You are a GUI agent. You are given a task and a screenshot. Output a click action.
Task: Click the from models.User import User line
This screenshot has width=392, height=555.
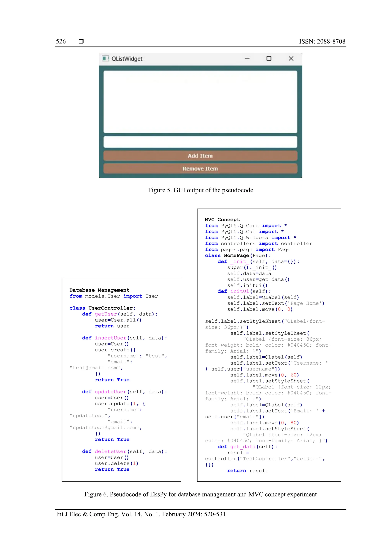tap(114, 296)
